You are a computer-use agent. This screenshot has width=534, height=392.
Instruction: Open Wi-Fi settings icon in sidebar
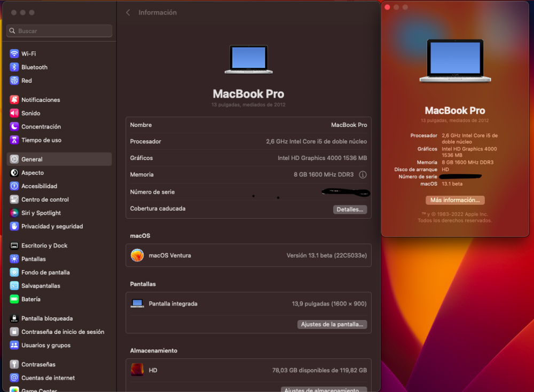(14, 54)
